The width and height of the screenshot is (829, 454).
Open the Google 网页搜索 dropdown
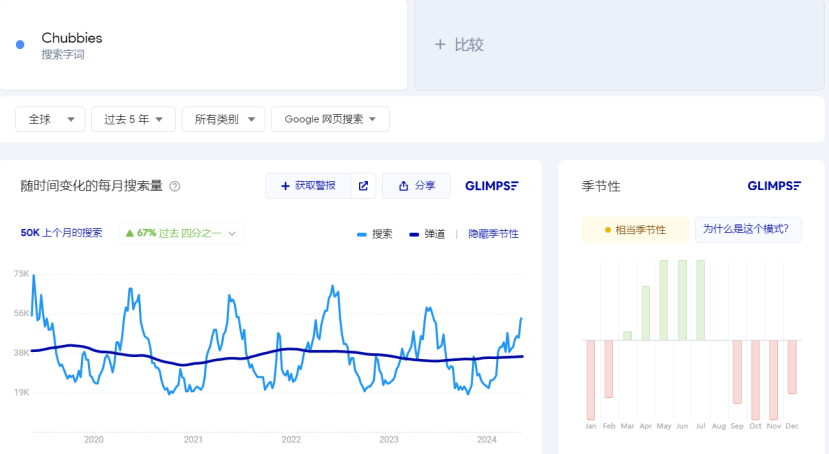330,119
